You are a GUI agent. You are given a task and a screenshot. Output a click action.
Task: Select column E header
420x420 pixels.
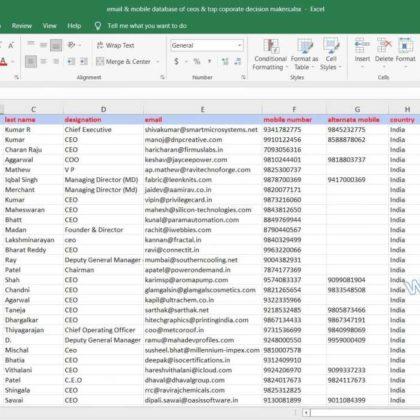coord(203,109)
